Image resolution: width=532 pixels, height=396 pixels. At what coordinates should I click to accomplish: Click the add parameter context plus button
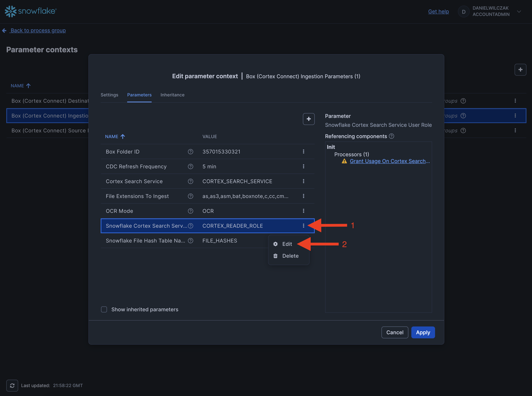coord(520,70)
